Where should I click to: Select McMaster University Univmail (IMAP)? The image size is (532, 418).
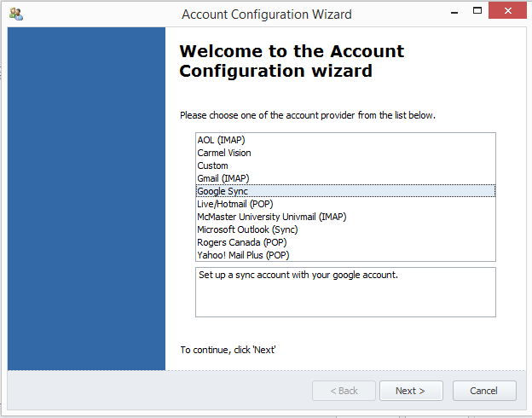[271, 217]
